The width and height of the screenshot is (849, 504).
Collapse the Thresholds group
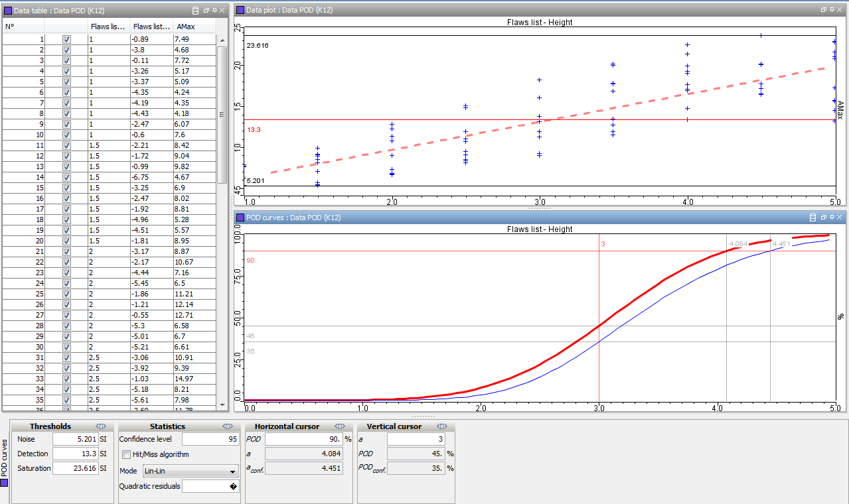(101, 426)
